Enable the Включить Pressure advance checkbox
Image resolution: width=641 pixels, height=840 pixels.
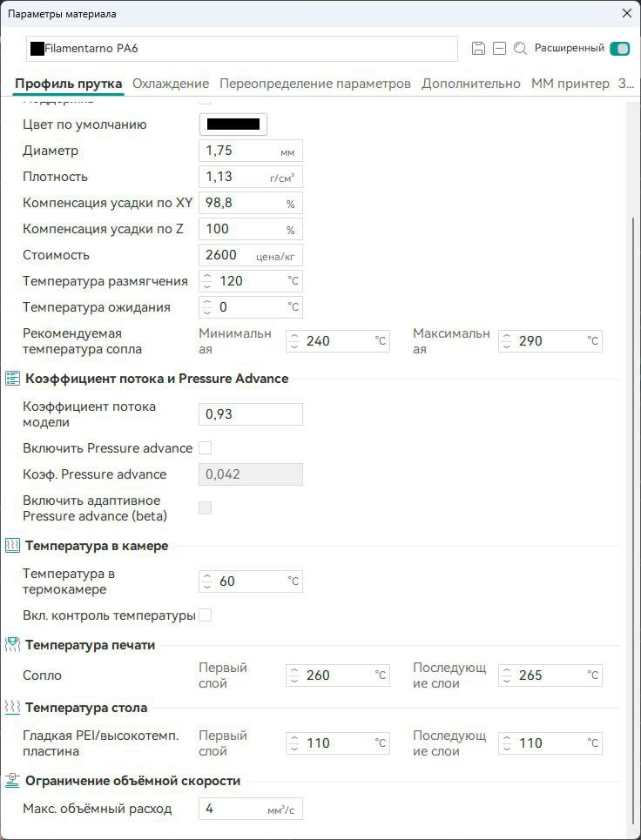206,448
